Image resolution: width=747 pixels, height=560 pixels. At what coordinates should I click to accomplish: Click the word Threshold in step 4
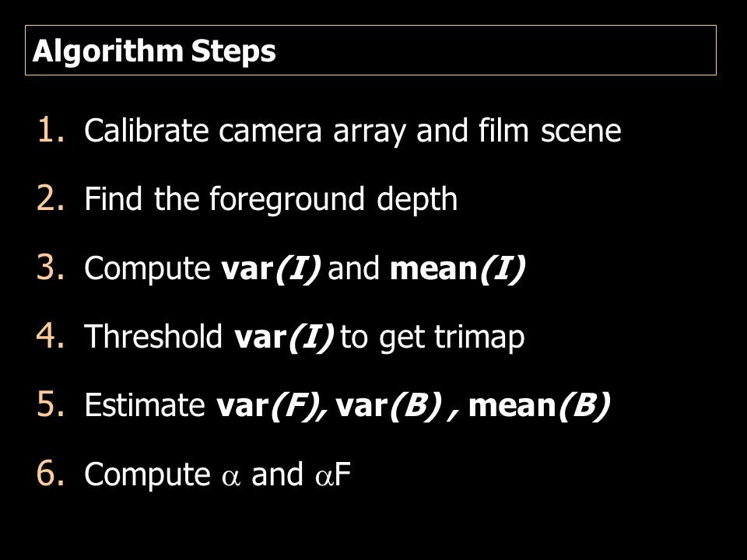pyautogui.click(x=153, y=337)
